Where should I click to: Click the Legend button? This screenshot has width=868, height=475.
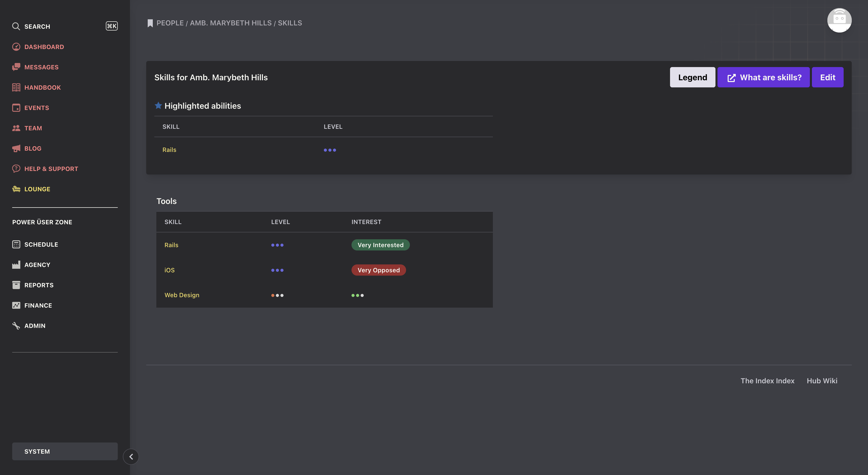point(692,77)
